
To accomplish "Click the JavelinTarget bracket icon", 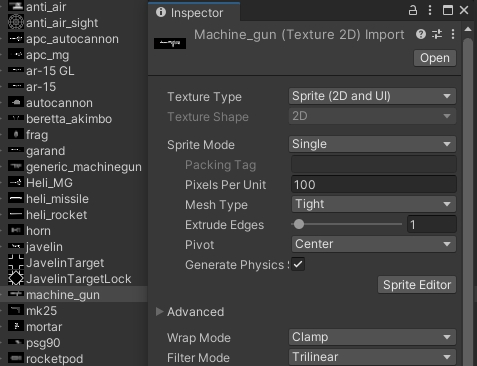I will point(16,262).
